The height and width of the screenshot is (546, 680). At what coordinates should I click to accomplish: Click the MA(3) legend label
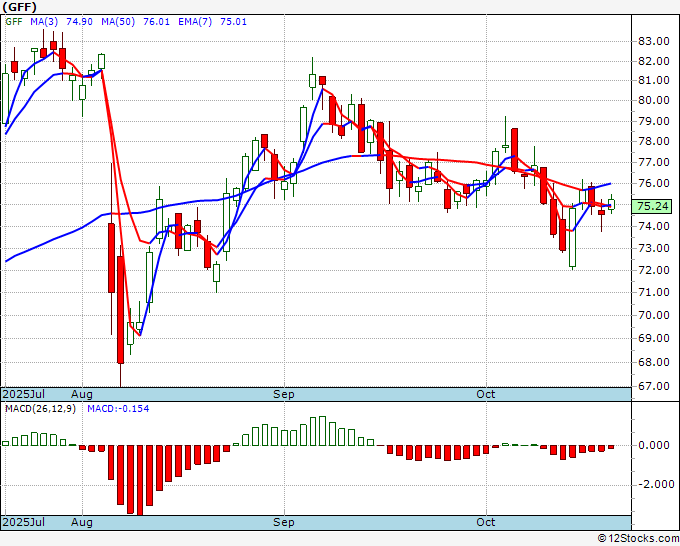point(44,22)
